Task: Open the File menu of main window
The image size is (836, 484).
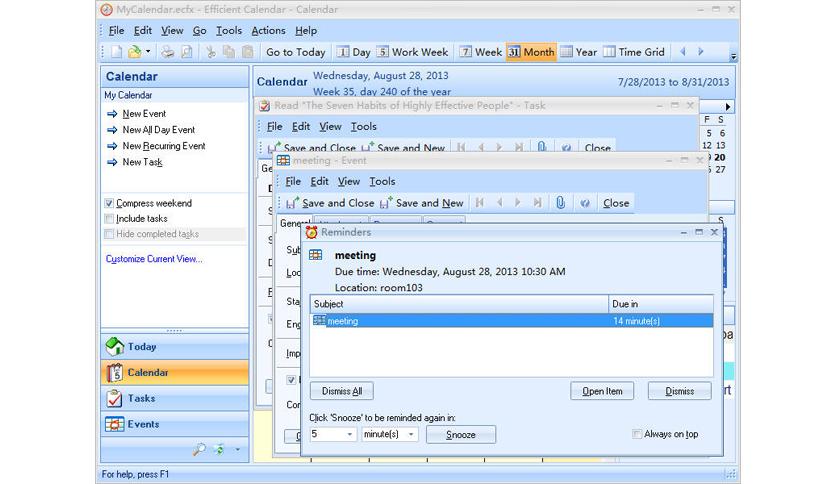Action: (116, 30)
